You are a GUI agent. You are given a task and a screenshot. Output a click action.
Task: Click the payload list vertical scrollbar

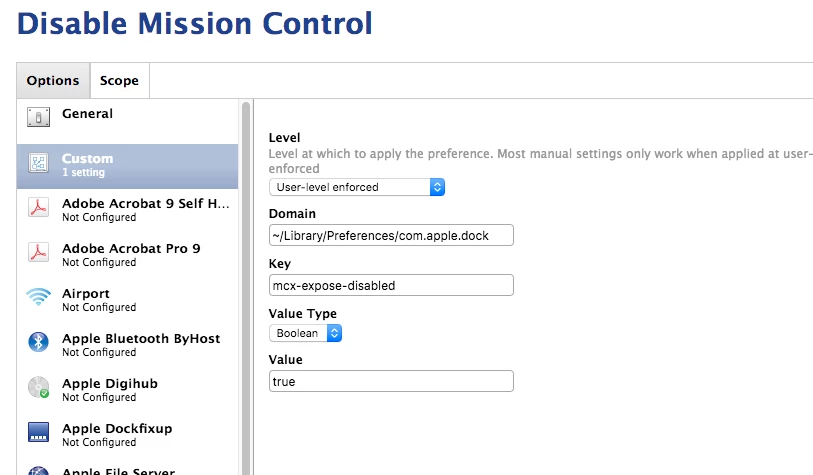coord(246,288)
